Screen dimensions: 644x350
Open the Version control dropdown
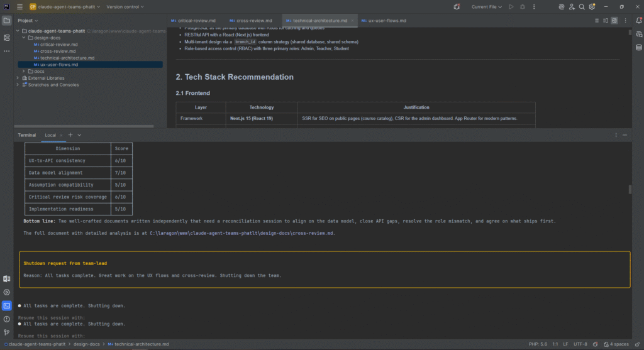click(x=125, y=7)
